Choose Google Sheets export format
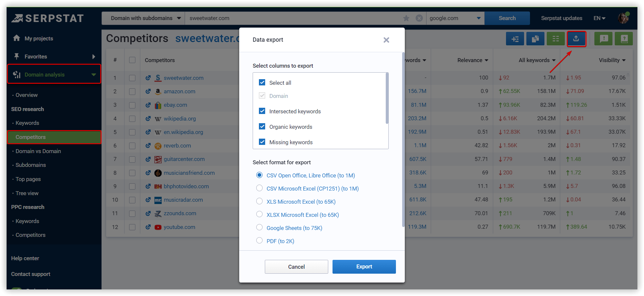 point(260,228)
